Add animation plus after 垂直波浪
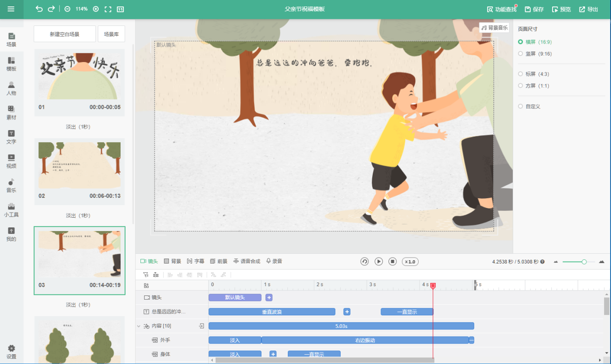 (x=347, y=312)
